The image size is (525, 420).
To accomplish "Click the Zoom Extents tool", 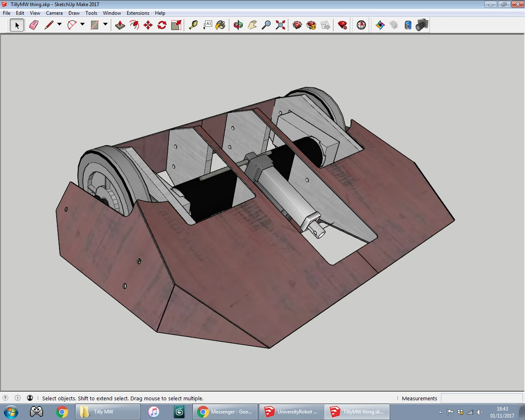I will click(280, 25).
